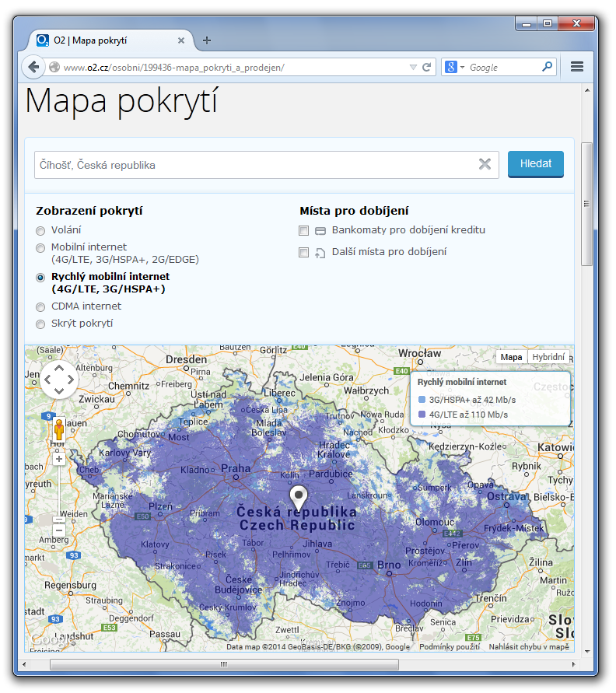The image size is (616, 693).
Task: Click the O2 favicon on the tab
Action: 43,40
